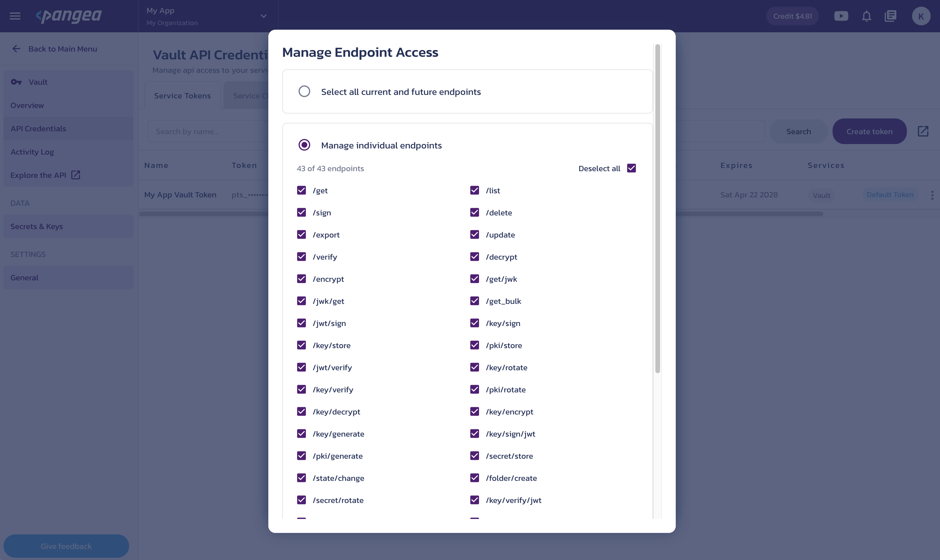Toggle /state/change checkbox
The width and height of the screenshot is (940, 560).
(x=301, y=478)
